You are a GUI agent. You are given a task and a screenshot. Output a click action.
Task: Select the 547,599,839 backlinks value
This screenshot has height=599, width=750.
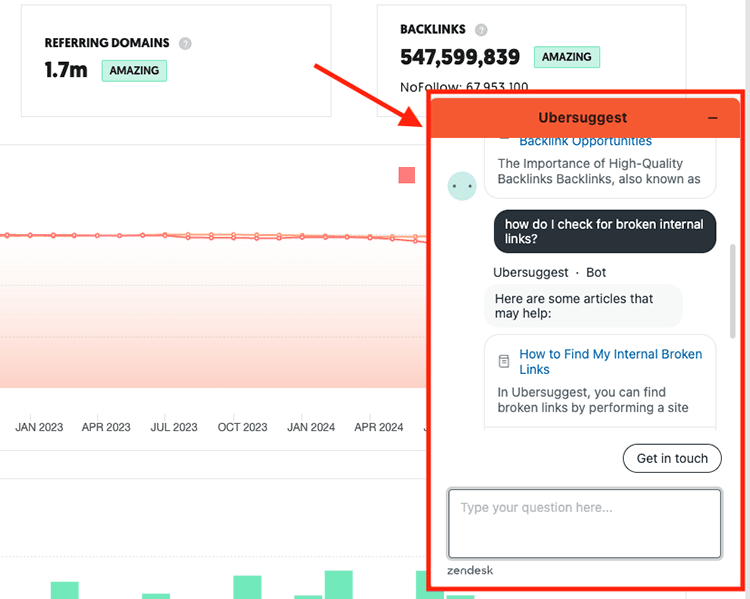point(460,57)
